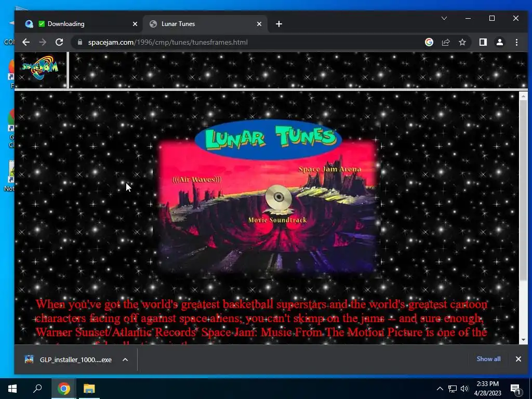Click the page scrollbar down arrow
The width and height of the screenshot is (532, 399).
point(523,340)
